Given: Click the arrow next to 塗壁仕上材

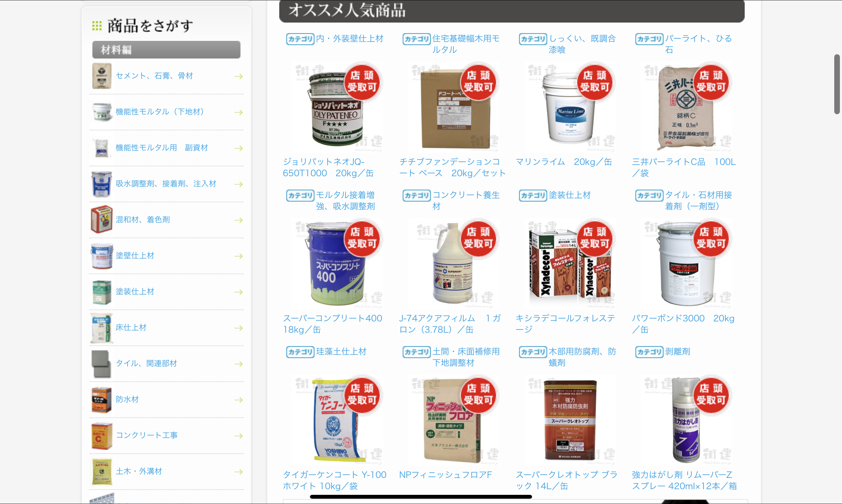Looking at the screenshot, I should [239, 256].
